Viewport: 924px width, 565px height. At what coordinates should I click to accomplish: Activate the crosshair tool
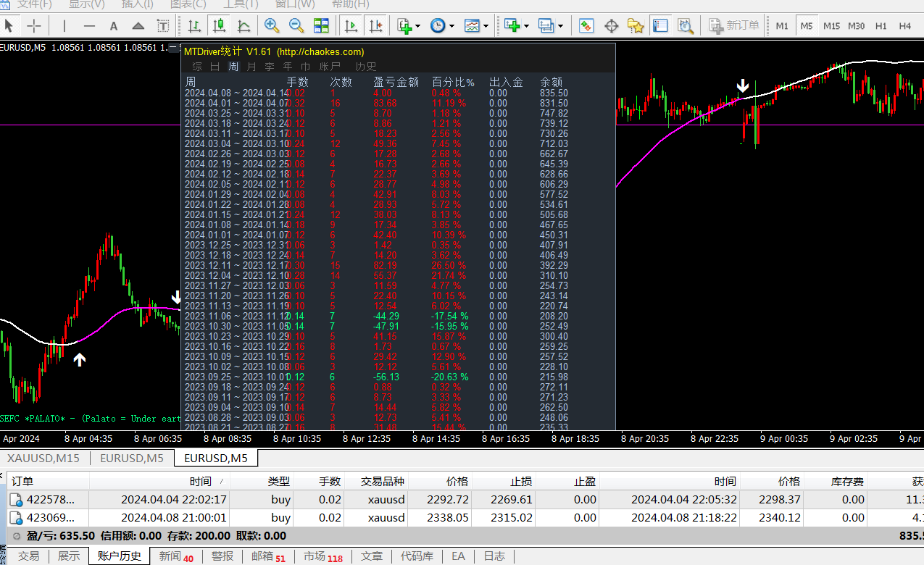pyautogui.click(x=34, y=26)
